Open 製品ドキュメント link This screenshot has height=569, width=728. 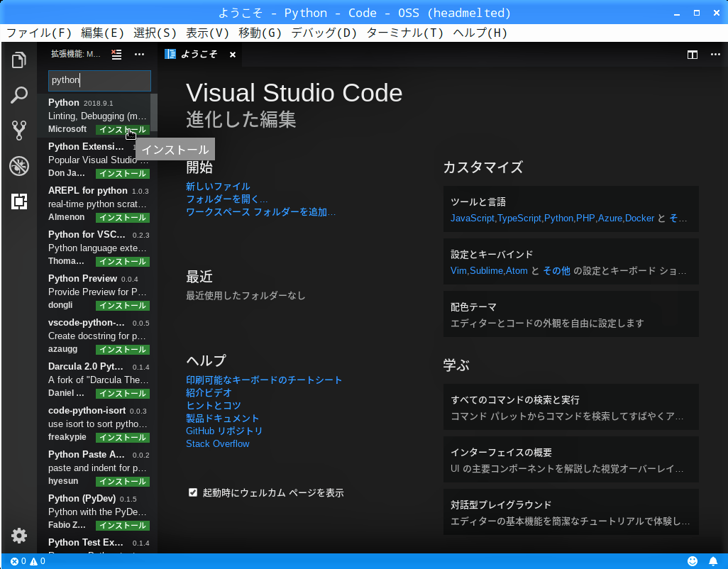222,418
